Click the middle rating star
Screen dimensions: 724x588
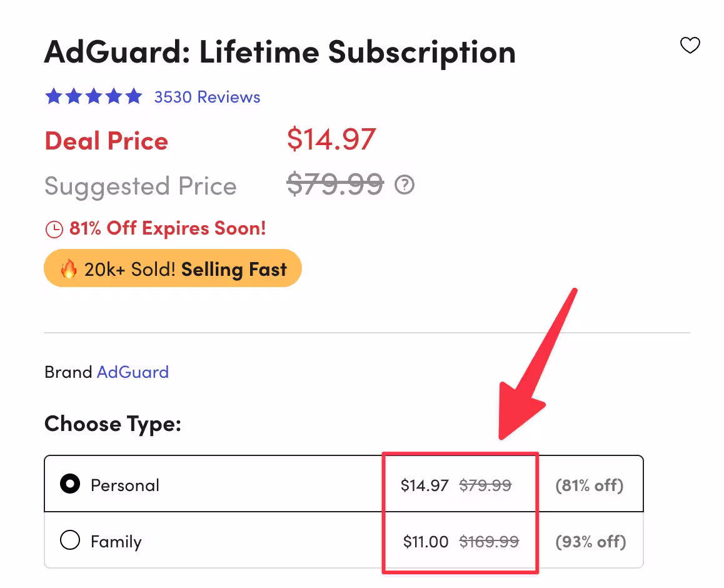(93, 96)
